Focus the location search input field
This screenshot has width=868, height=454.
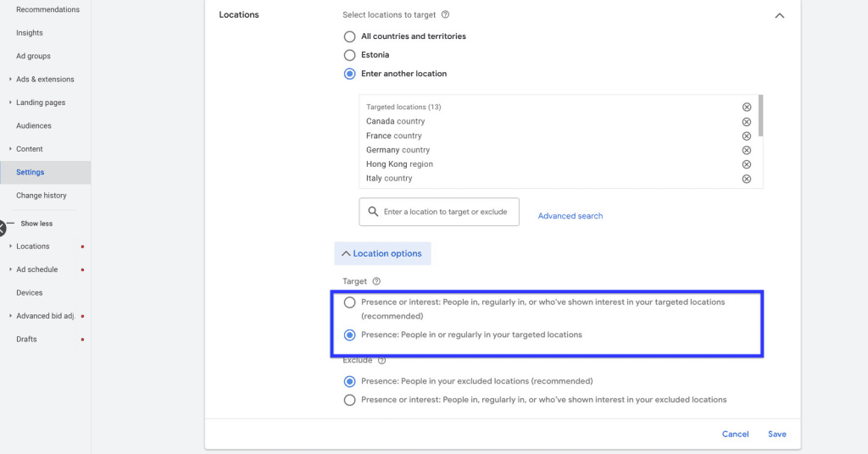point(439,212)
